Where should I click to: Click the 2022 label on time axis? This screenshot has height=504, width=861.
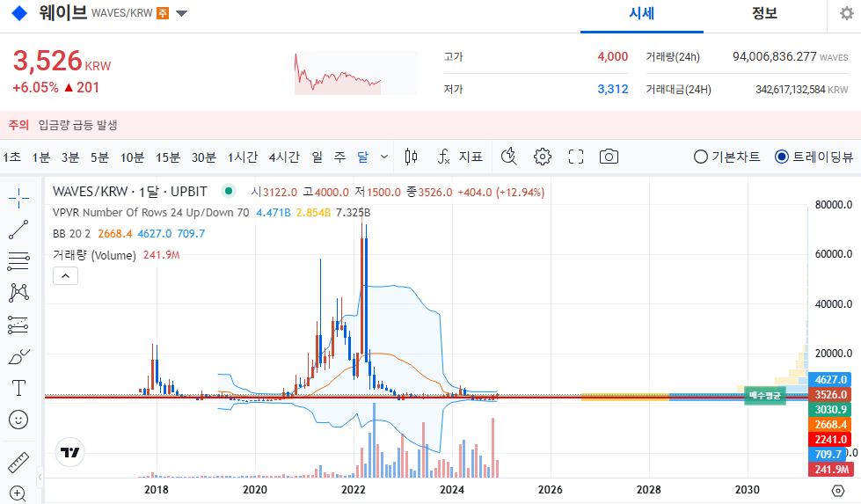pyautogui.click(x=353, y=490)
